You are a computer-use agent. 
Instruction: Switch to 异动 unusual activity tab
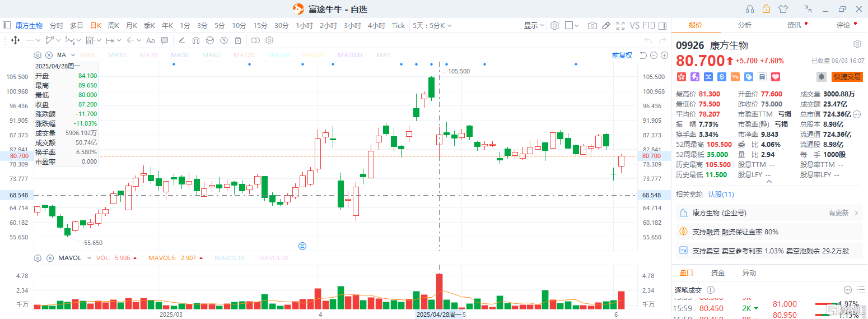pyautogui.click(x=749, y=273)
